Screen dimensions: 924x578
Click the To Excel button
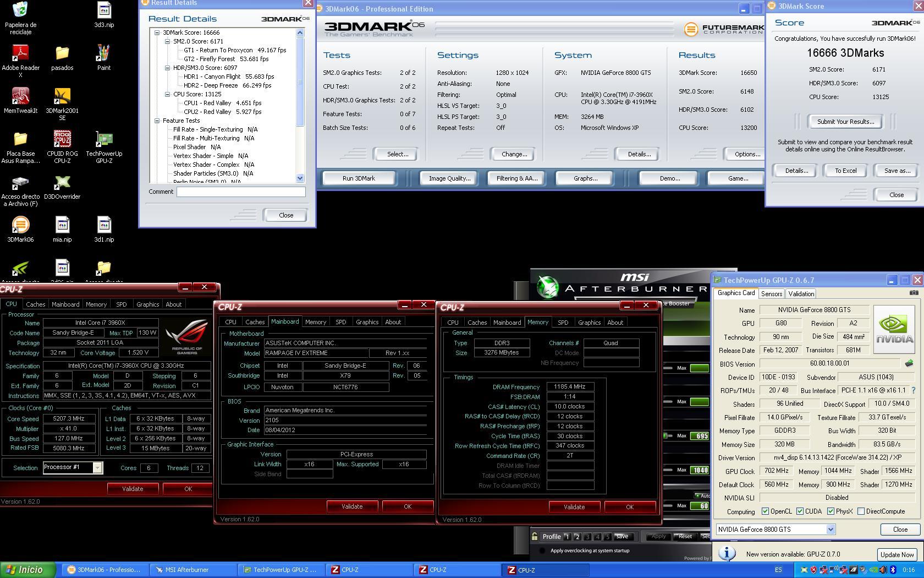pos(845,171)
